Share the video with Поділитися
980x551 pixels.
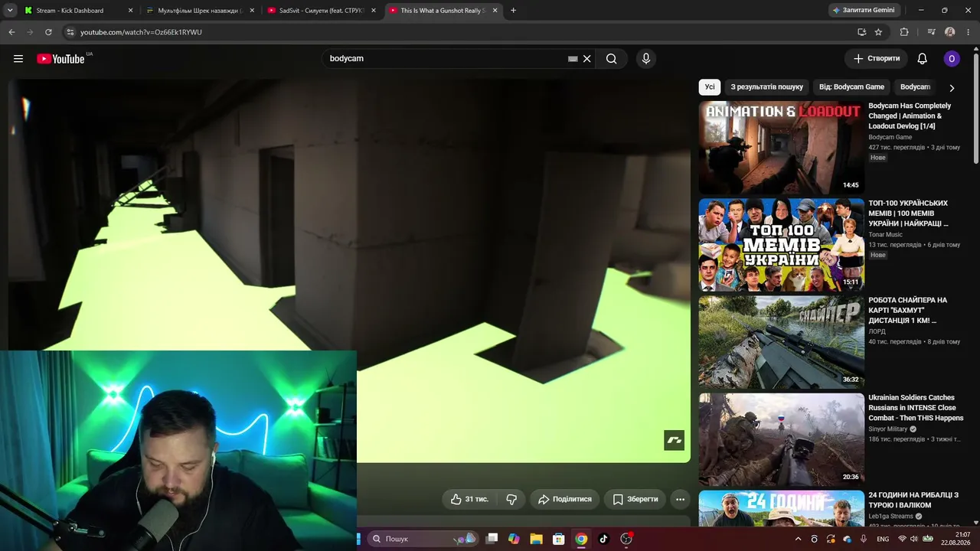(565, 499)
